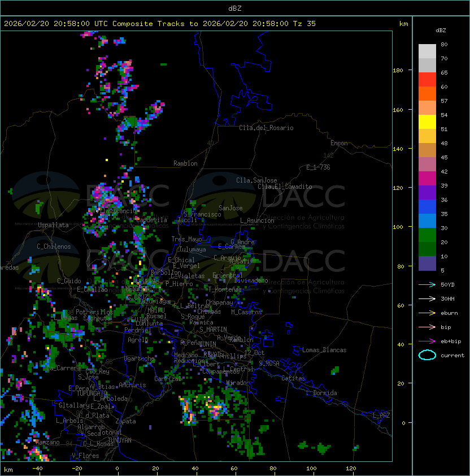Click the 'Carrizal' map label
This screenshot has height=476, width=470.
[x=168, y=379]
